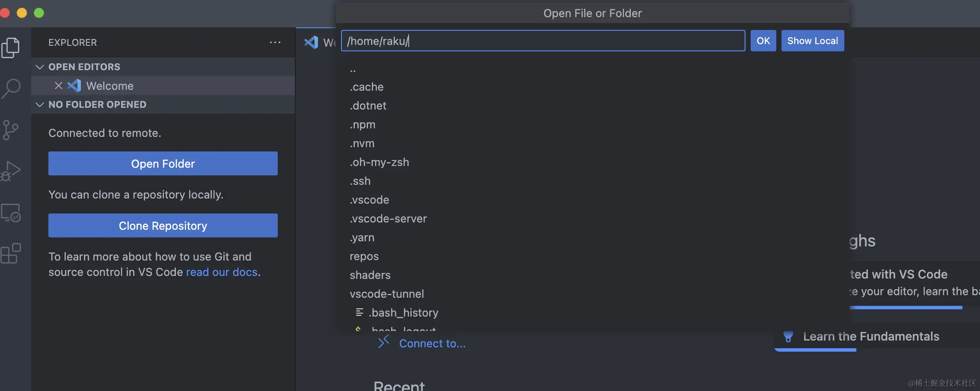
Task: Click the folder path input field
Action: coord(543,41)
